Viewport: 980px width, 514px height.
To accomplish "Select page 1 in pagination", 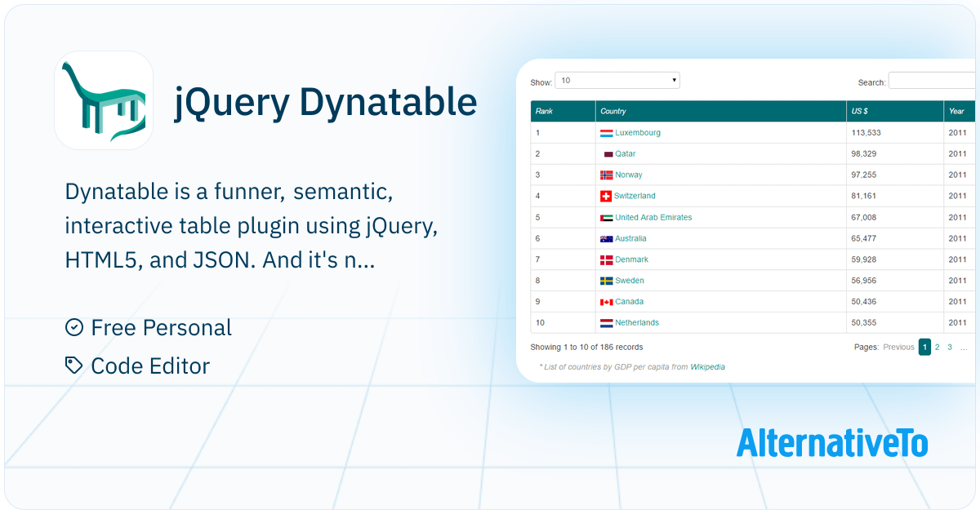I will click(x=924, y=347).
